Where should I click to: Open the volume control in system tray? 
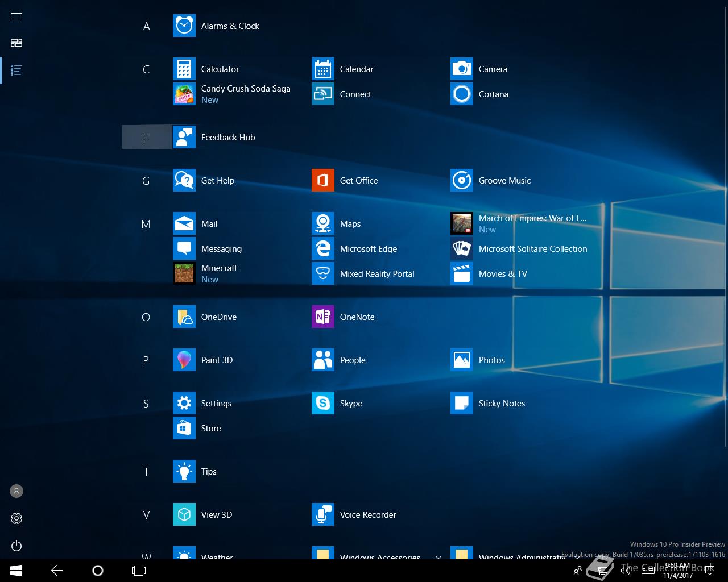tap(626, 571)
